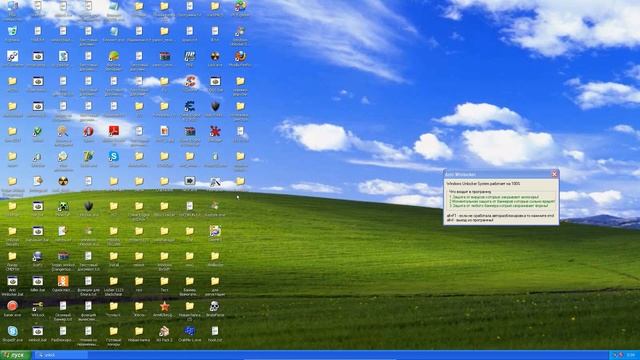Launch the Minecraft creeper-face icon

coord(63,206)
